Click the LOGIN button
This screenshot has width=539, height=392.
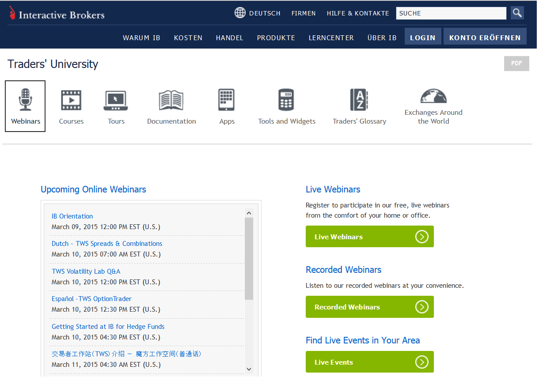pos(423,37)
